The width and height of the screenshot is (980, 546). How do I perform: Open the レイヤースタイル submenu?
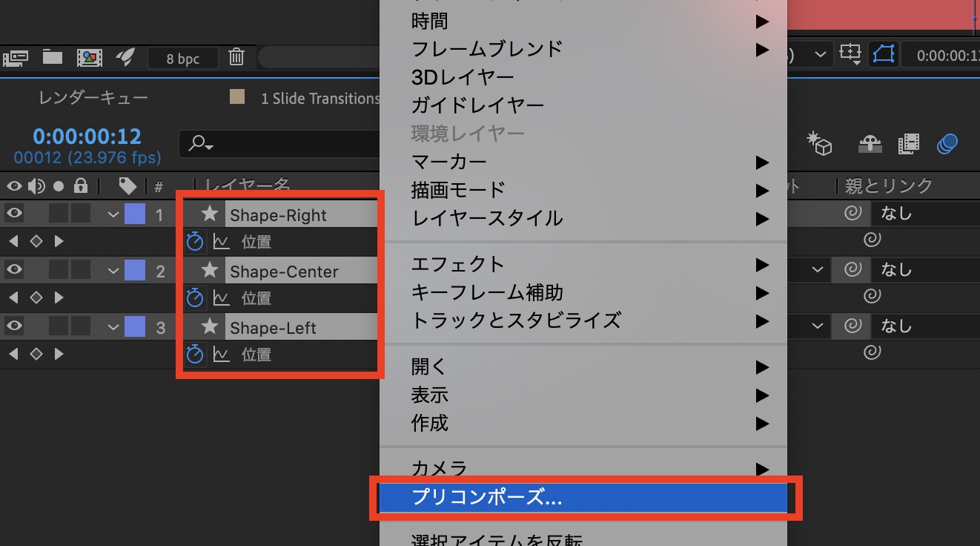pyautogui.click(x=583, y=219)
